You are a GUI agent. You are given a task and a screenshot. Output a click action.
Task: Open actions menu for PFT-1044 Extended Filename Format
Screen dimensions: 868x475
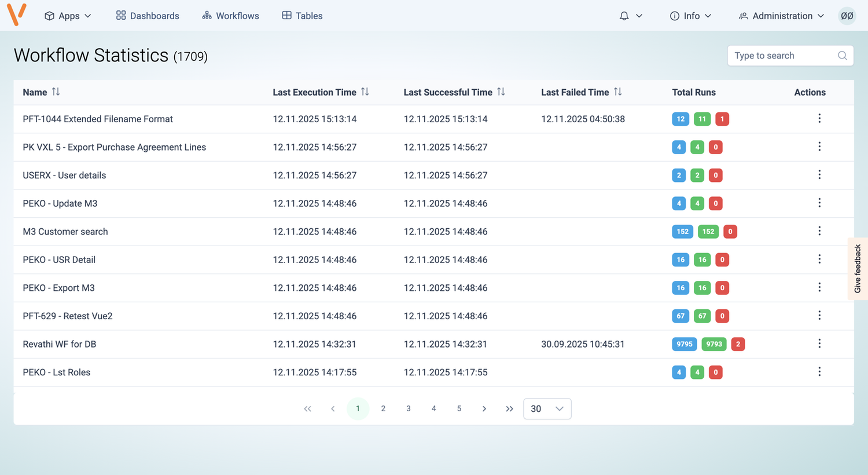pyautogui.click(x=819, y=118)
